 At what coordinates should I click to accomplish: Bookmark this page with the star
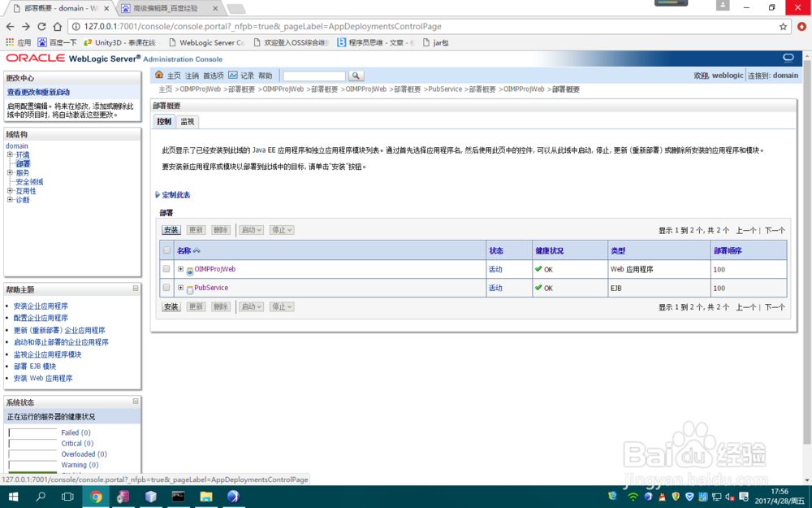783,27
